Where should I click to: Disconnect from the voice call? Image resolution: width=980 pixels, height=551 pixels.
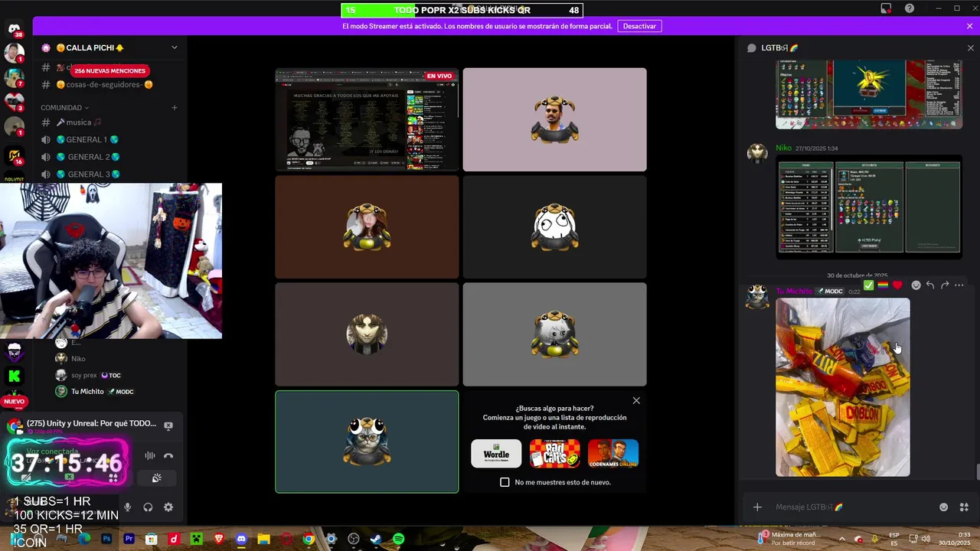(x=168, y=455)
